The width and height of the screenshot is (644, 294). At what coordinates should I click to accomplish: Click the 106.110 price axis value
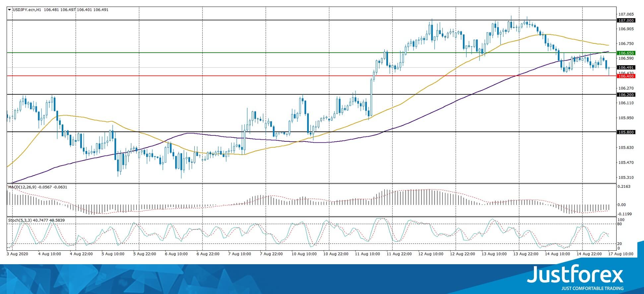[x=626, y=103]
